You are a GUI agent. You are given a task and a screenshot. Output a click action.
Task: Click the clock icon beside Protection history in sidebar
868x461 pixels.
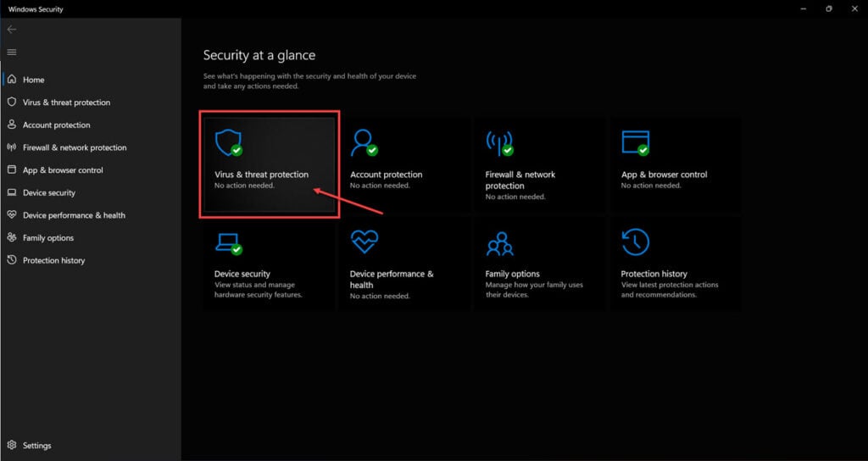12,260
